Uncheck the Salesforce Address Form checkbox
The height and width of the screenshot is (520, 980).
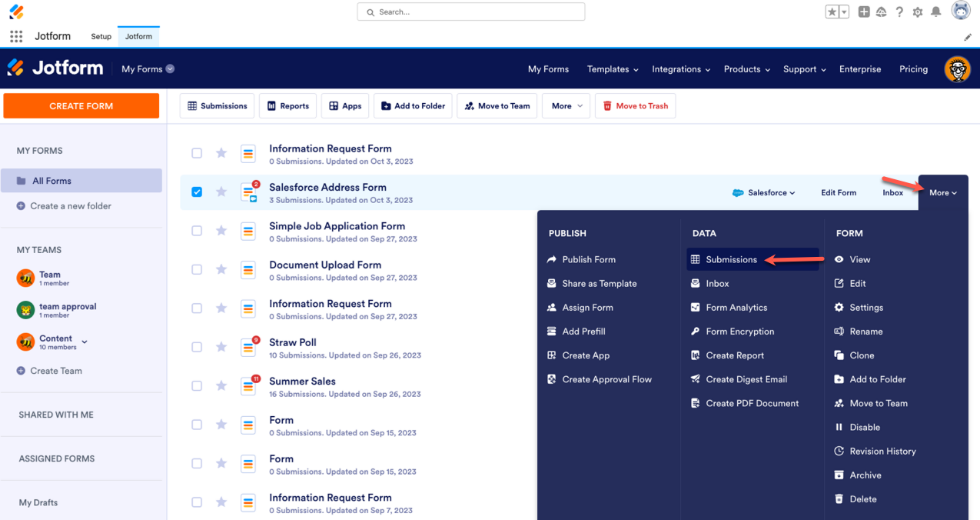197,192
